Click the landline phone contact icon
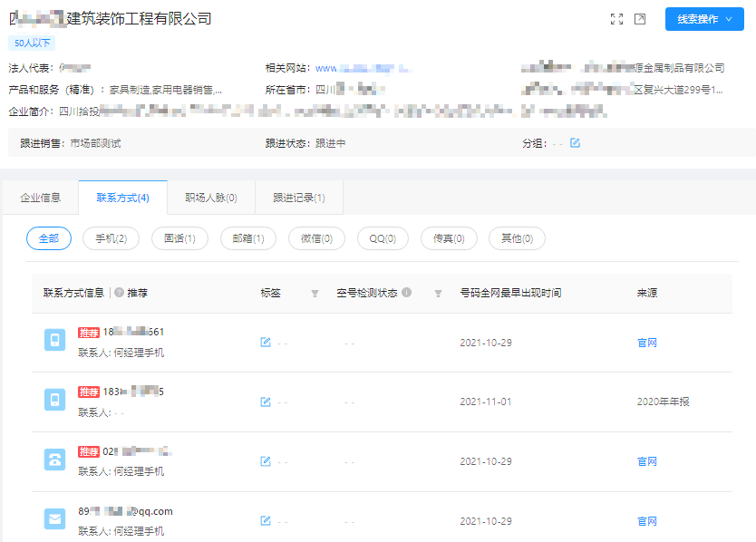 coord(55,460)
